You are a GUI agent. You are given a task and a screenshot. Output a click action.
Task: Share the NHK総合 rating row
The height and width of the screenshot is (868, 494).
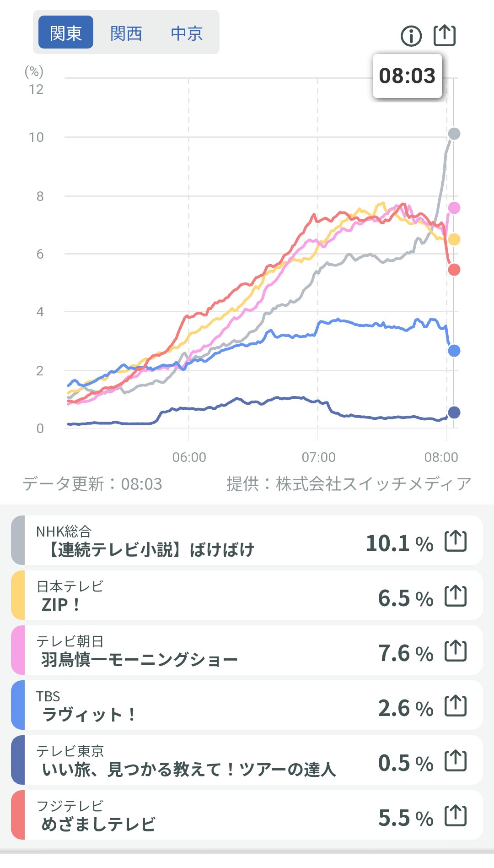coord(456,541)
